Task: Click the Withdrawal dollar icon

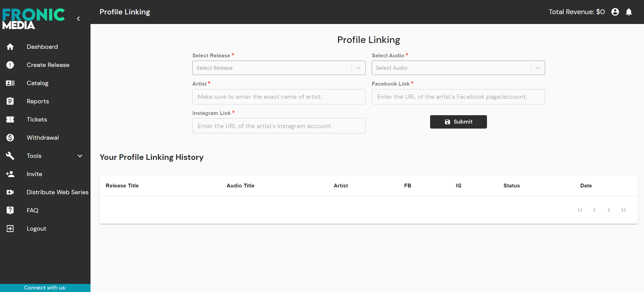Action: (10, 138)
